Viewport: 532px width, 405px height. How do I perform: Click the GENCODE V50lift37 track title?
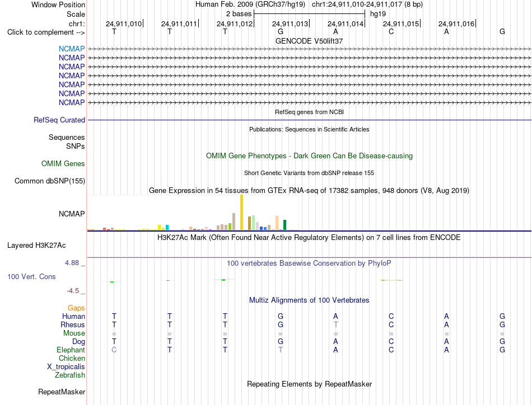(309, 41)
